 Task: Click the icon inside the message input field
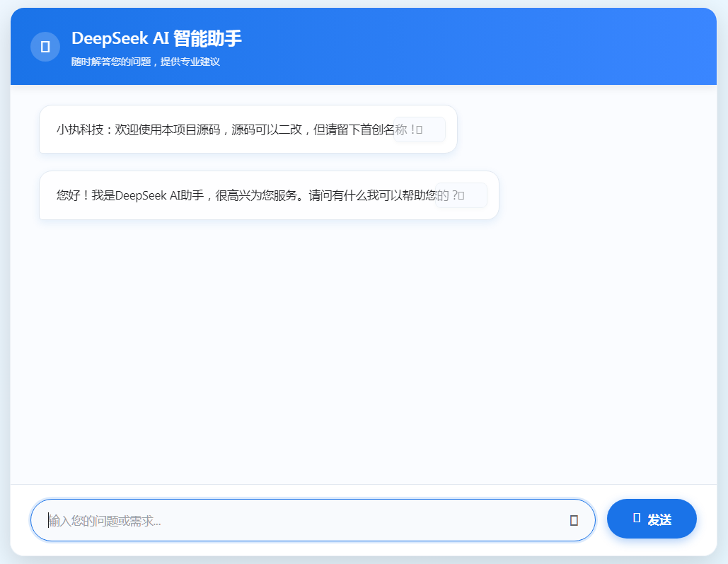click(574, 520)
